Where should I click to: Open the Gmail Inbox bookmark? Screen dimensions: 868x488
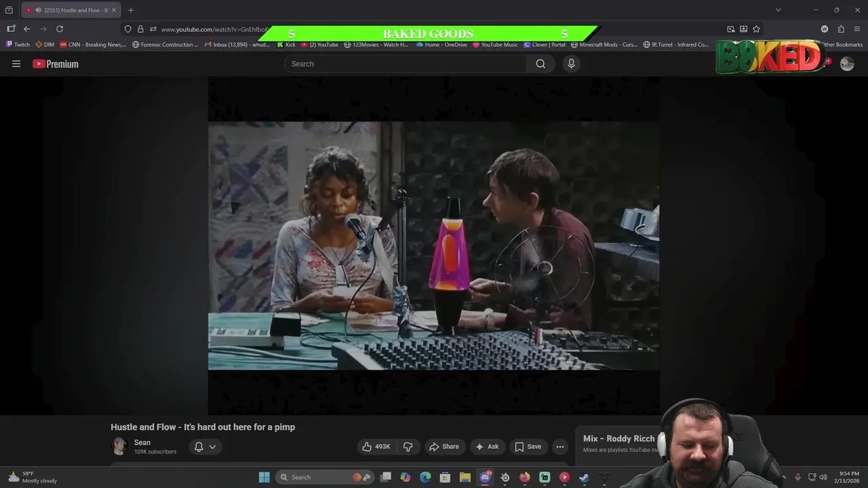237,45
